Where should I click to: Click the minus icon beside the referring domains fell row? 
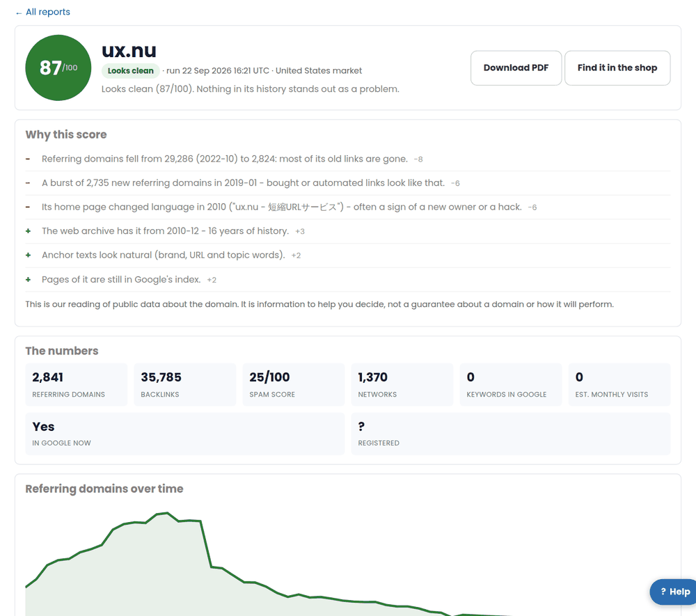pos(28,159)
